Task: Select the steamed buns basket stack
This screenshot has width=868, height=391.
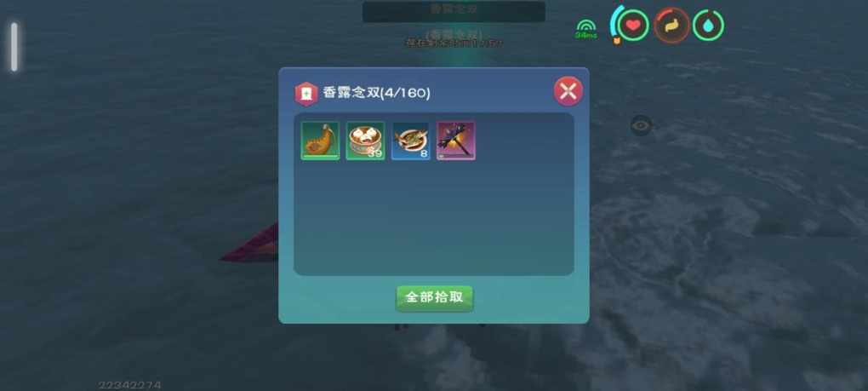Action: [365, 141]
